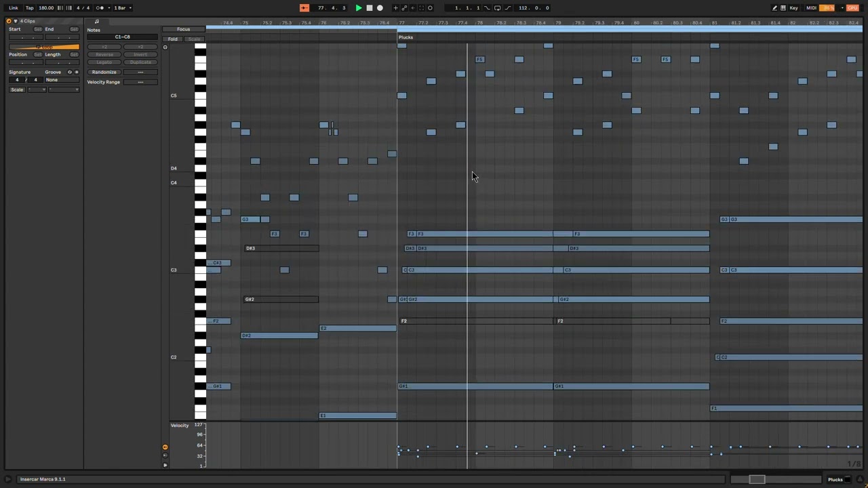
Task: Click the Tap tempo button
Action: pos(30,8)
